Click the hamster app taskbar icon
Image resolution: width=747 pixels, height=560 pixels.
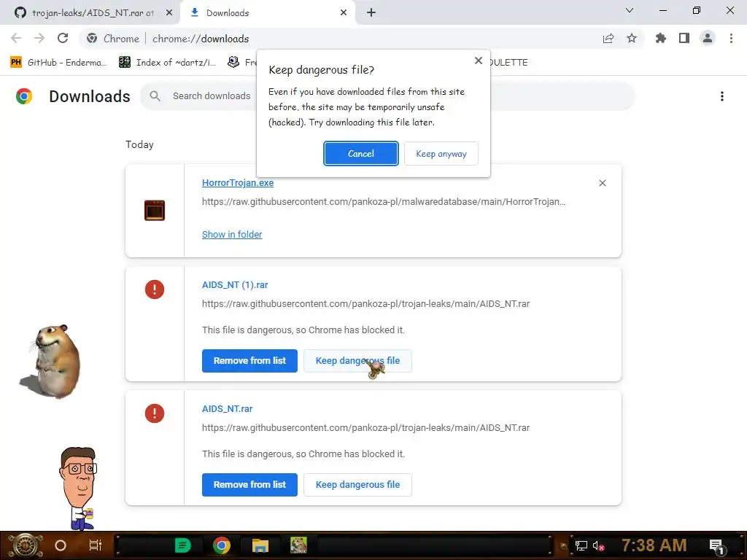point(298,545)
